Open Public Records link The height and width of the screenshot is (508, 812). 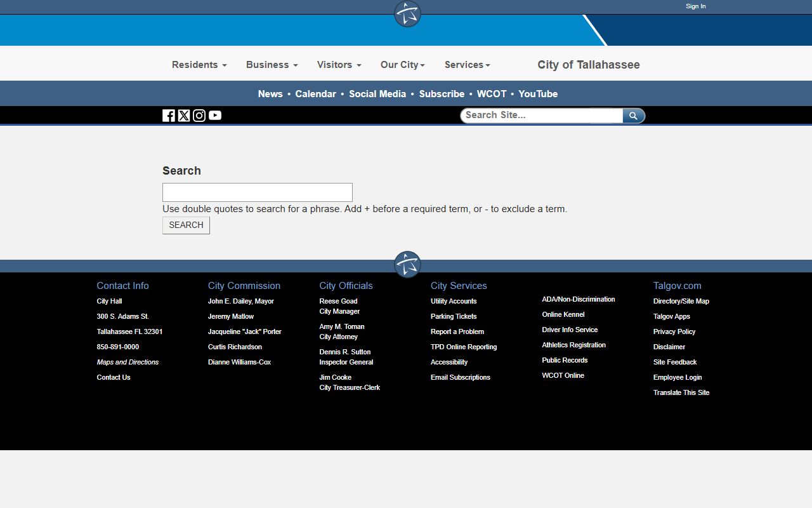click(x=565, y=360)
